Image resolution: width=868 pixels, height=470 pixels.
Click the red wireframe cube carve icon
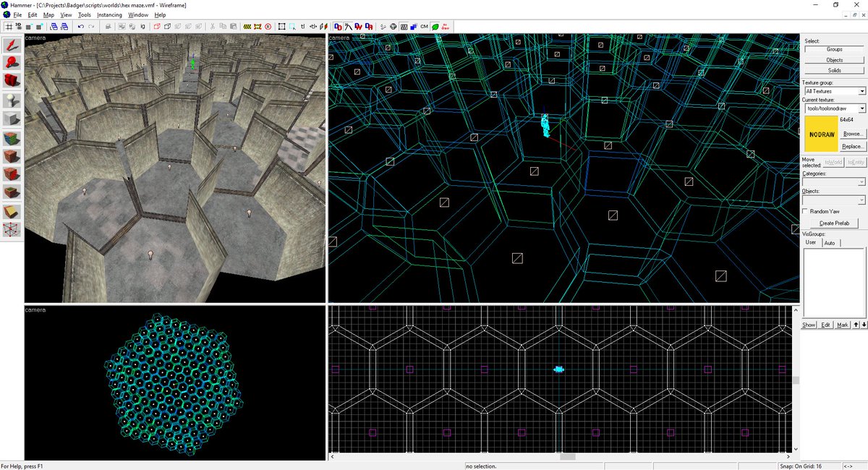(157, 26)
